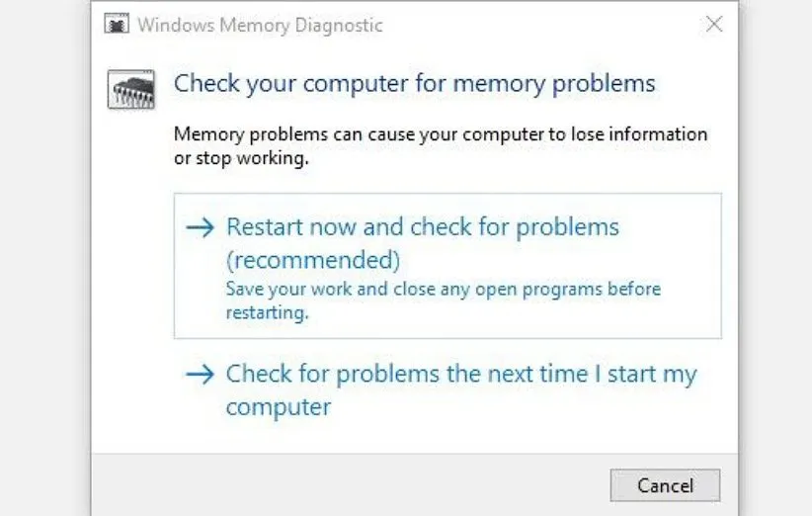Click the arrow beside Check for problems next time

[x=200, y=375]
